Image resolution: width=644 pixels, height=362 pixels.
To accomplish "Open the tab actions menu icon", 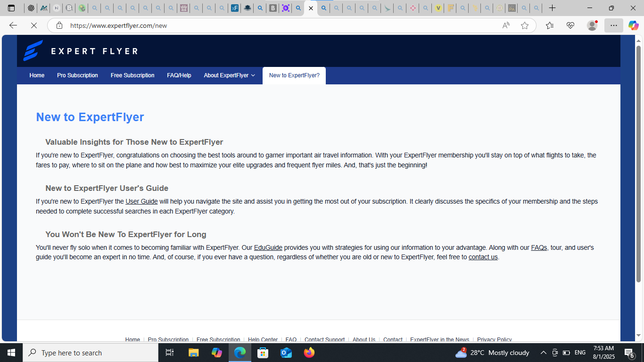I will [x=11, y=8].
